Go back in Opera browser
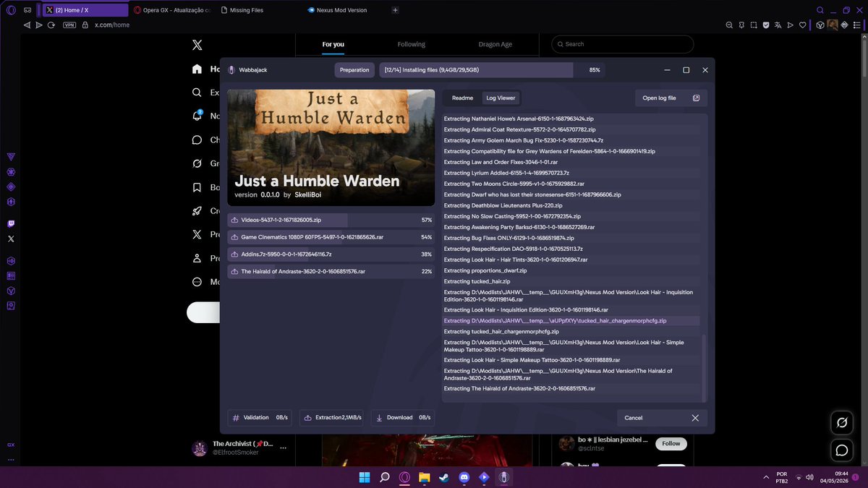Image resolution: width=868 pixels, height=488 pixels. pos(27,25)
